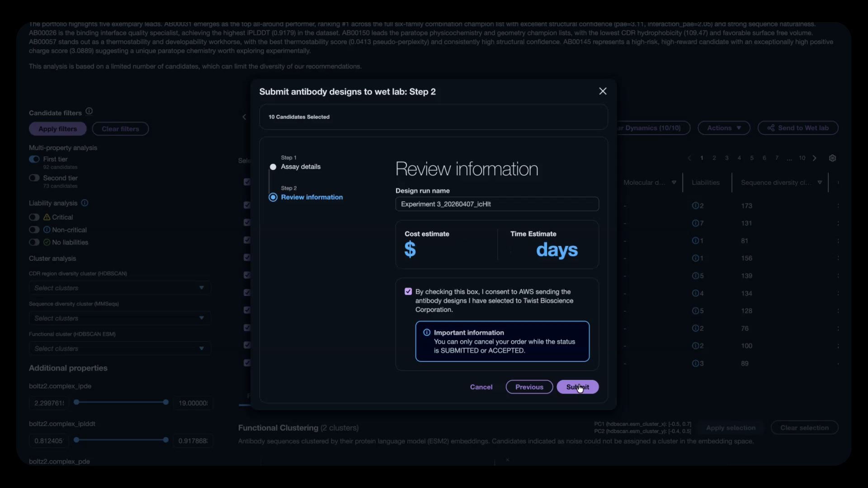Go to next results page arrow
Image resolution: width=868 pixels, height=488 pixels.
tap(815, 158)
